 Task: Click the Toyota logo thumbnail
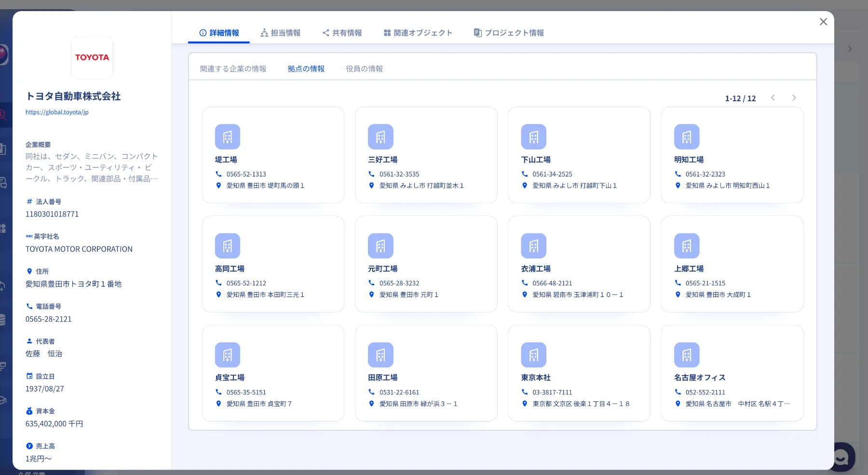[x=92, y=57]
